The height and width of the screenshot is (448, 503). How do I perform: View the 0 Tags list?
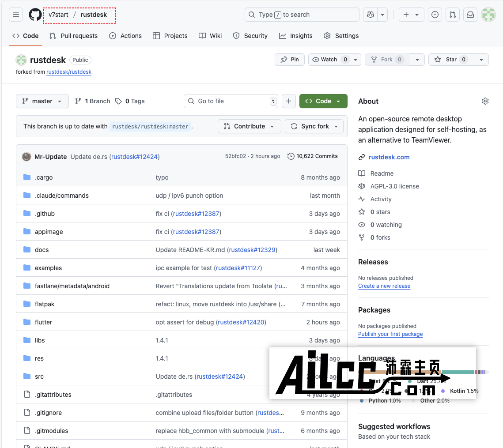tap(130, 101)
